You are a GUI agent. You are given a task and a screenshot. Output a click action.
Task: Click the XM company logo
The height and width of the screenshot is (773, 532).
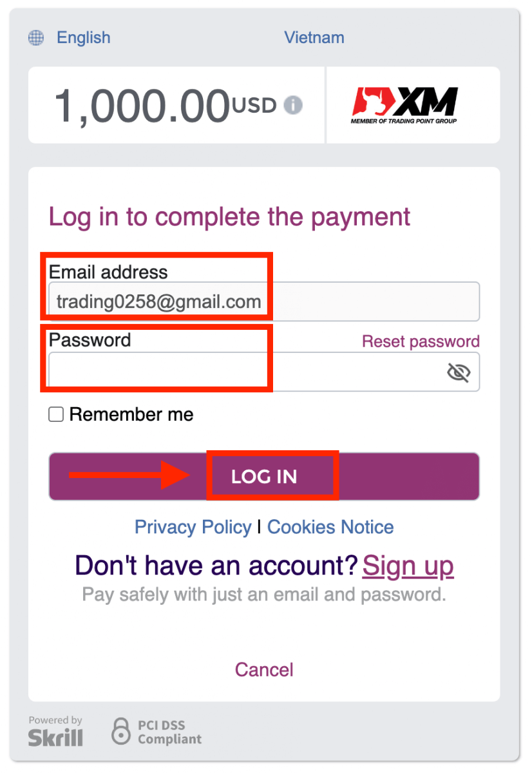coord(404,103)
